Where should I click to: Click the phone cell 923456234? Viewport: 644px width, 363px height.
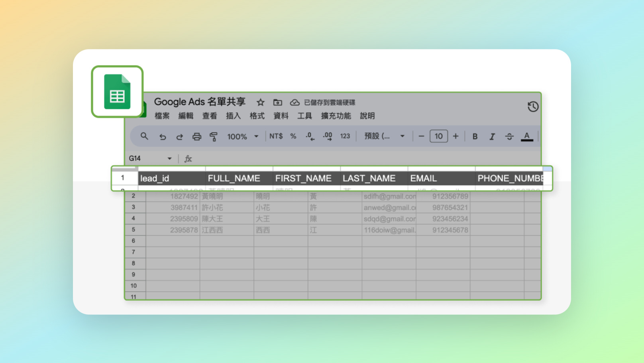pyautogui.click(x=443, y=219)
